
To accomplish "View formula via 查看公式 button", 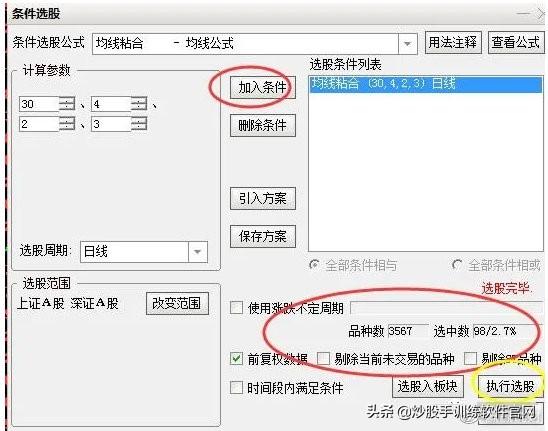I will coord(515,43).
